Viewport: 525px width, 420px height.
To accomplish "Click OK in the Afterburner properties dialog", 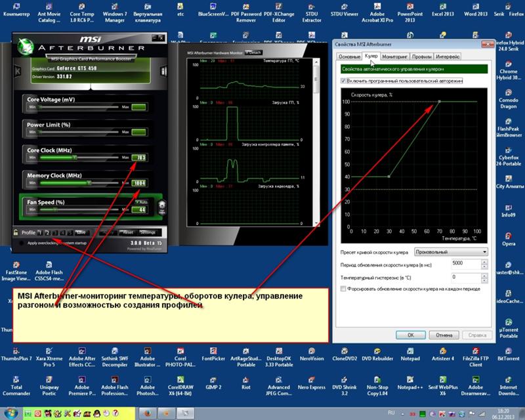I will click(x=411, y=335).
